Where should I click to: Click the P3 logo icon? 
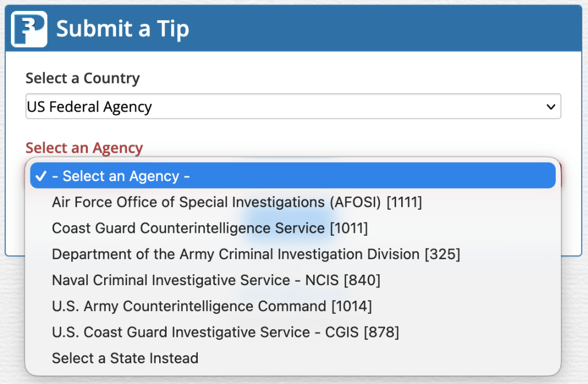[x=29, y=29]
